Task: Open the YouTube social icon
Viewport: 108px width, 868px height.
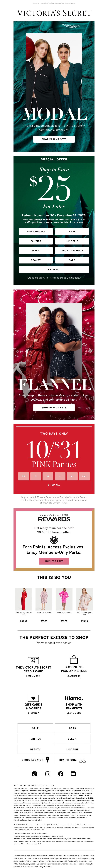Action: 73,774
